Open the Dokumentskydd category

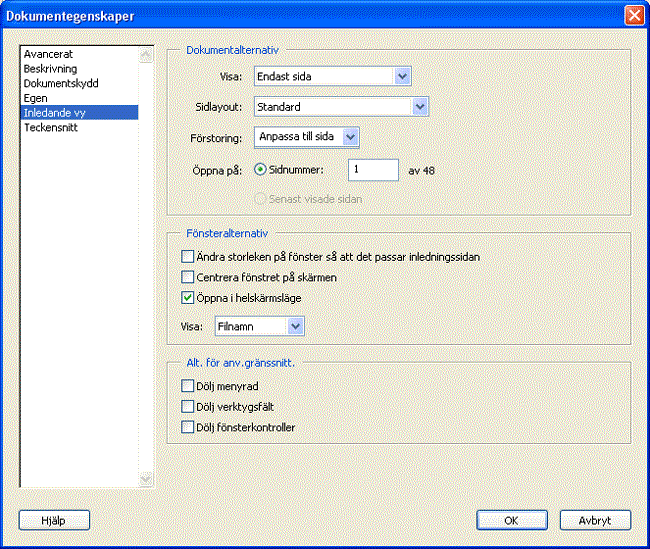coord(59,83)
